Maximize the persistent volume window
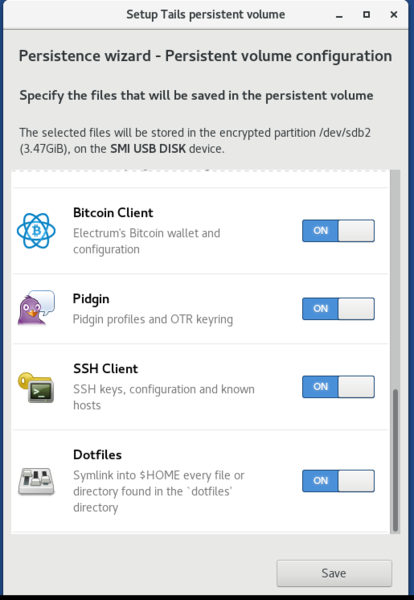414x600 pixels. coord(366,15)
